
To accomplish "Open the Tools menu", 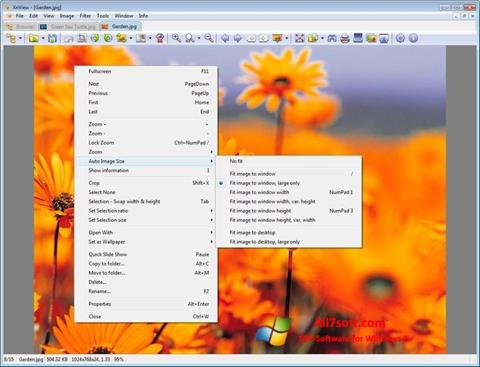I will click(x=103, y=16).
